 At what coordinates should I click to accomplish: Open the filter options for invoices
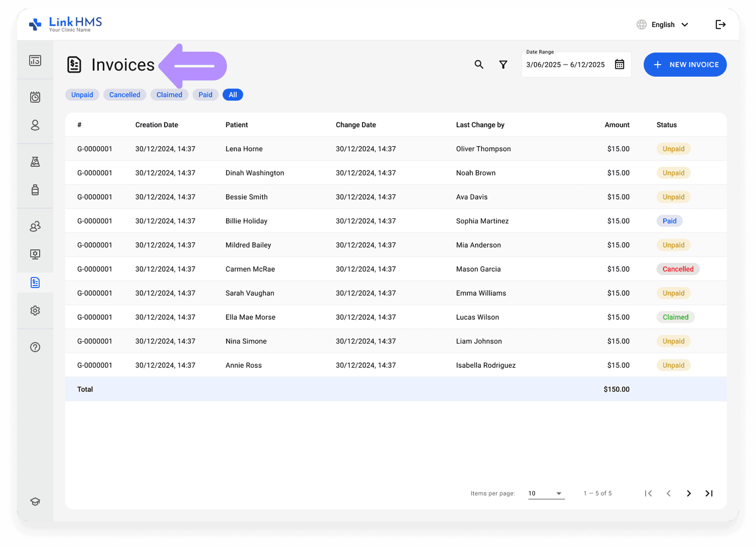(503, 64)
